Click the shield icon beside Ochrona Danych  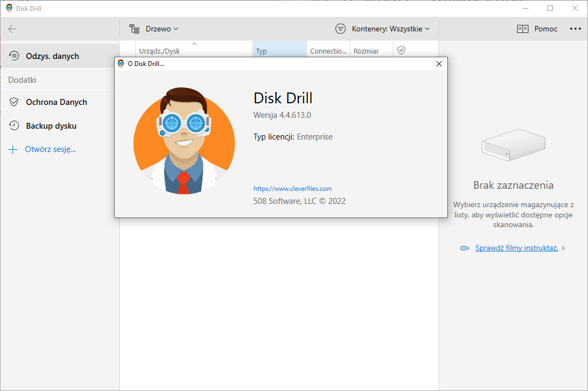tap(14, 102)
